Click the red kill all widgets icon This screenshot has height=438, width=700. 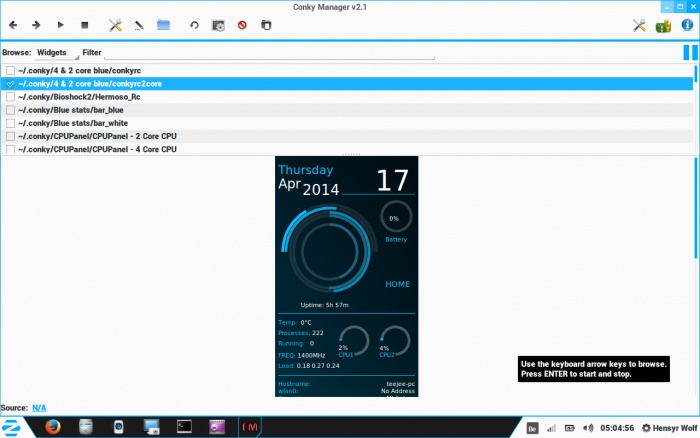click(x=242, y=24)
